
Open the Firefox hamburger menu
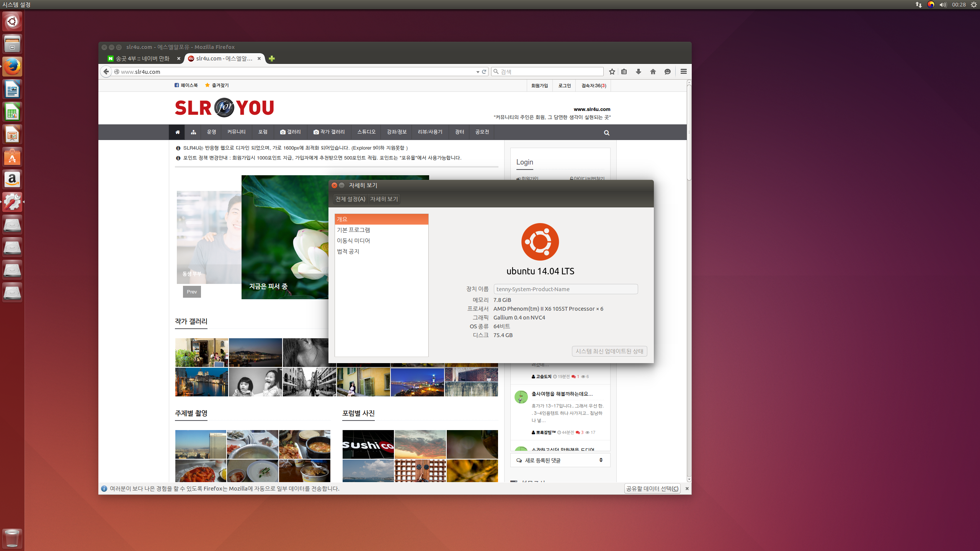pyautogui.click(x=684, y=72)
